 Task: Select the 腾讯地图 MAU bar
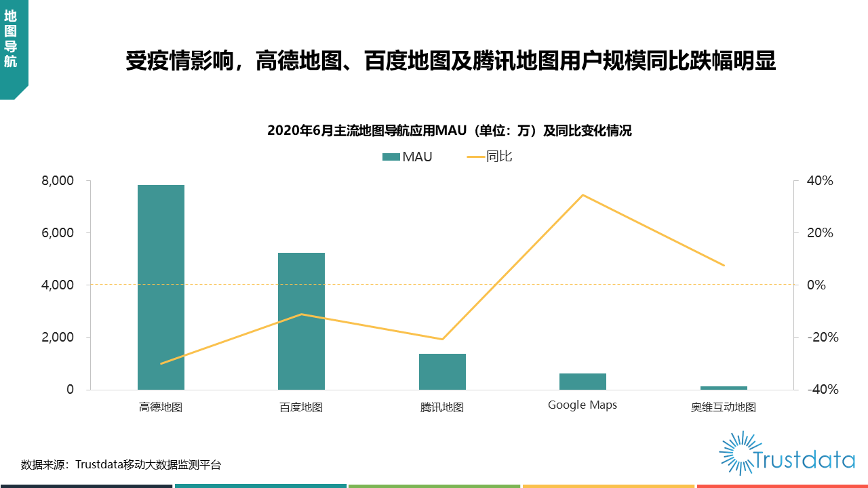pos(442,371)
